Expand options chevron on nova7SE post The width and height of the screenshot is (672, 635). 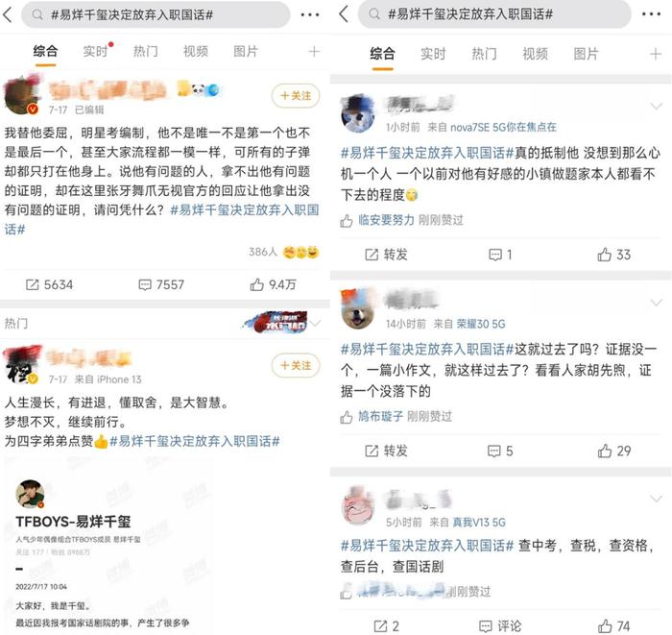point(656,106)
